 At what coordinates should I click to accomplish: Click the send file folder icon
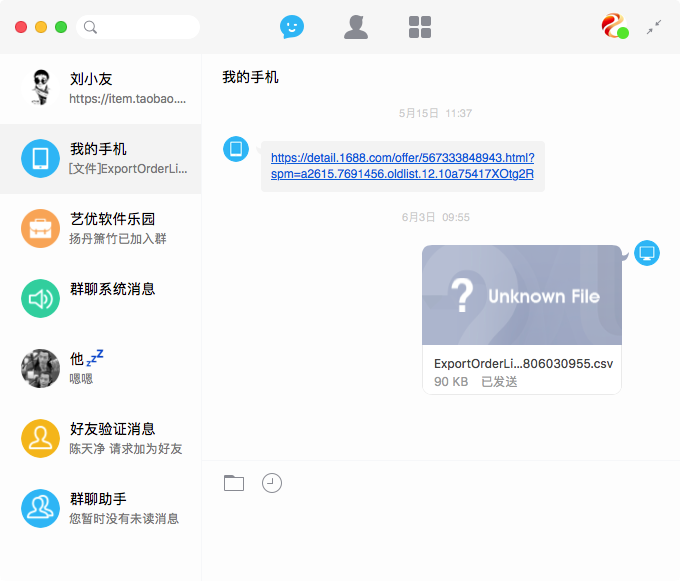[234, 483]
